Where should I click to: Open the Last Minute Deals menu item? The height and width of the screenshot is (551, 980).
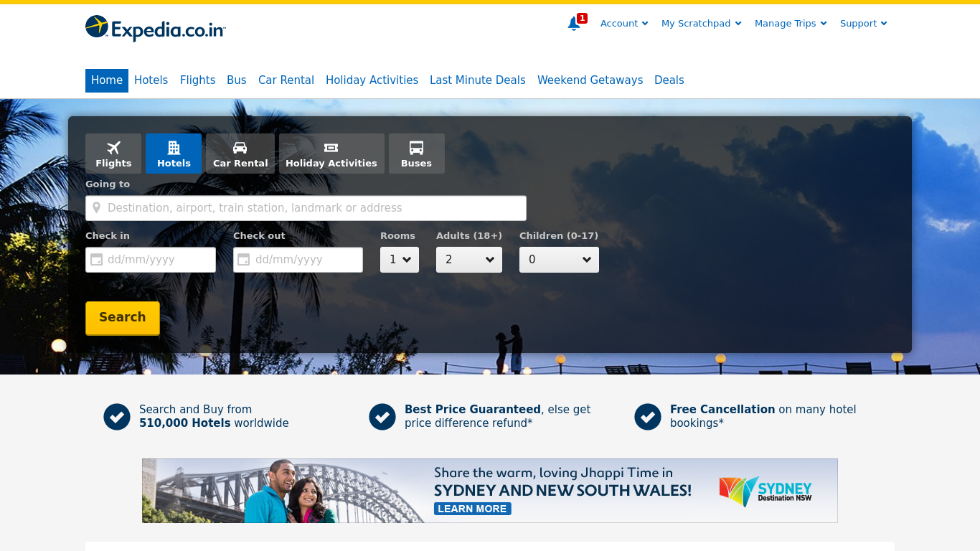477,80
